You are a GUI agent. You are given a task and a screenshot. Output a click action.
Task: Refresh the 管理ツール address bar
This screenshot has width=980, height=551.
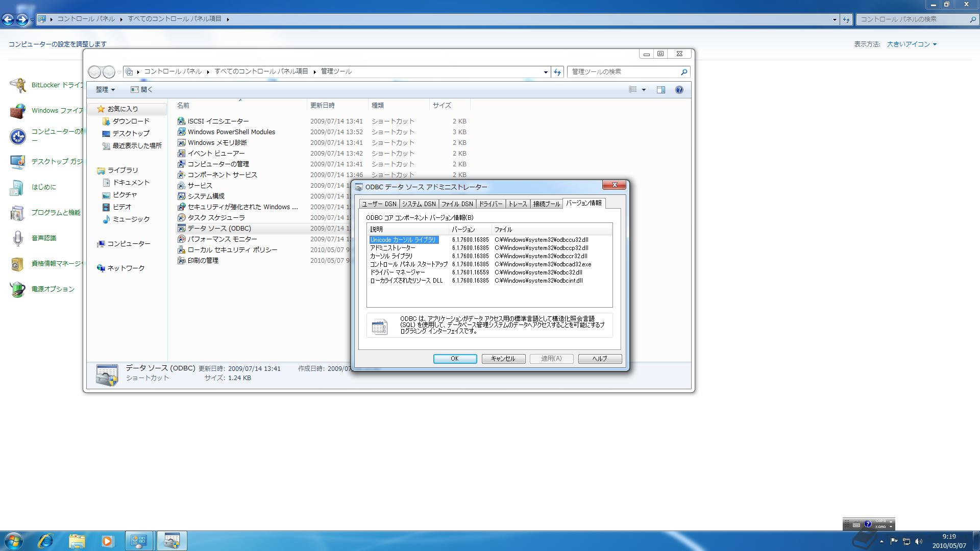coord(557,72)
